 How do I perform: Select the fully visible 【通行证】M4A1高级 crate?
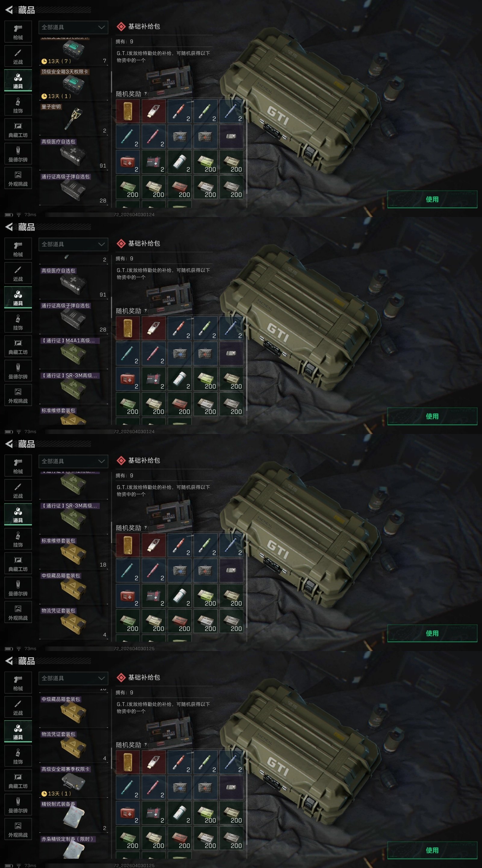click(x=74, y=353)
